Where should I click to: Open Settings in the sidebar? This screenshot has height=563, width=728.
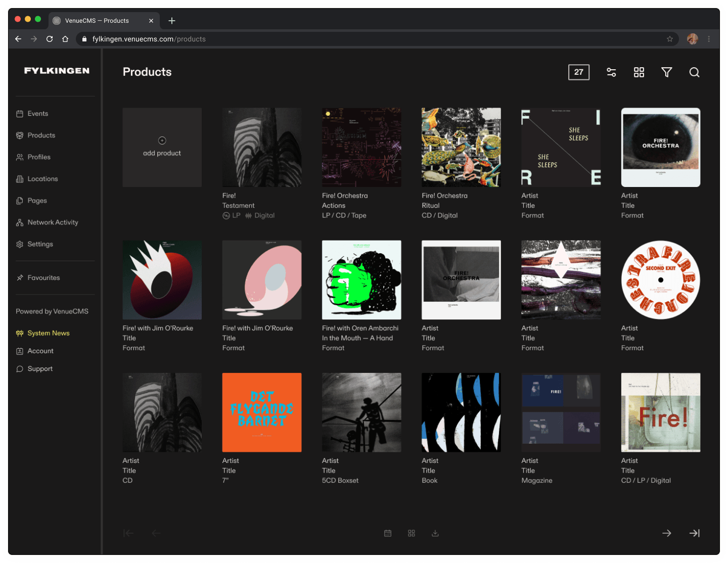pos(34,244)
